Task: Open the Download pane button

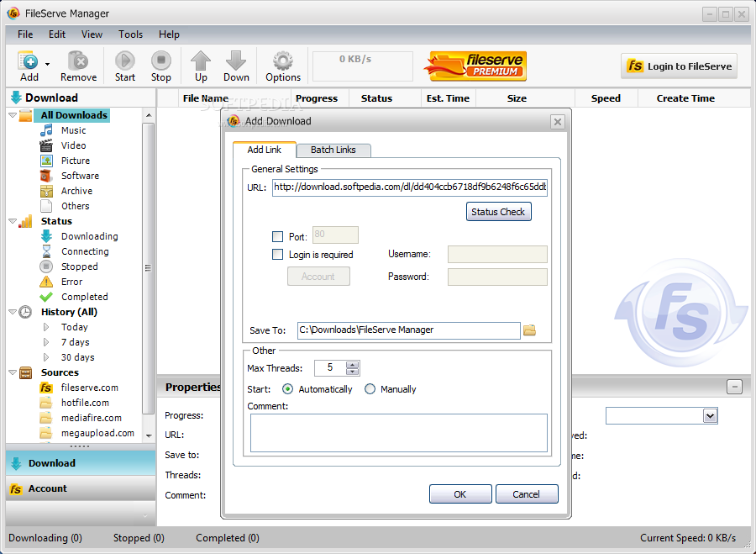Action: [x=81, y=463]
